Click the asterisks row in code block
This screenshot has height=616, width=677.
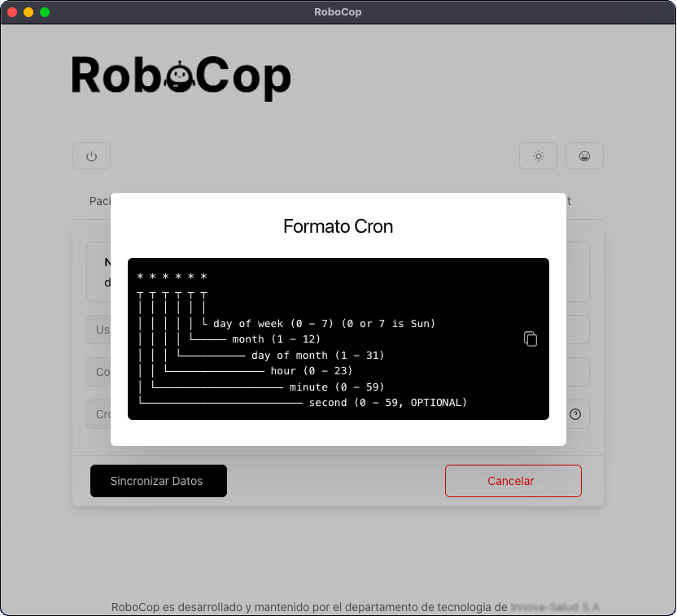click(x=172, y=277)
